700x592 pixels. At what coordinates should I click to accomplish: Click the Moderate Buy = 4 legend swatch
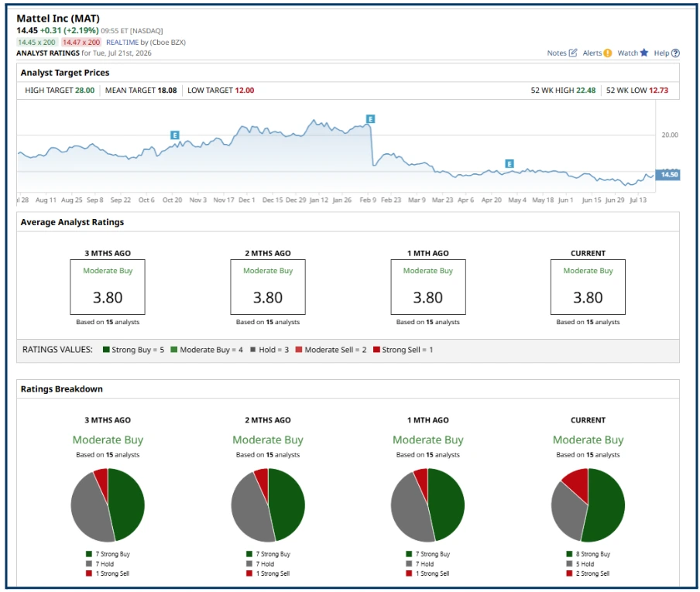tap(174, 349)
